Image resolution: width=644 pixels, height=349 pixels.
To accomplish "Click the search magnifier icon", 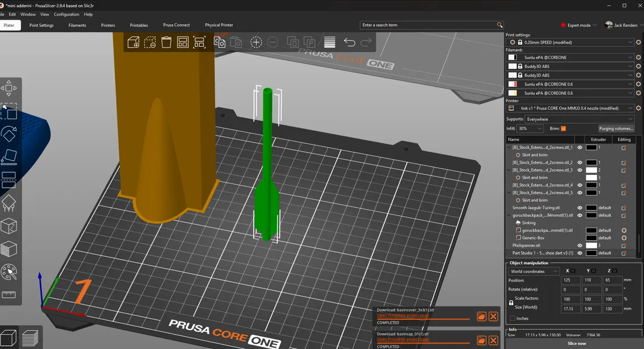I will [x=499, y=25].
